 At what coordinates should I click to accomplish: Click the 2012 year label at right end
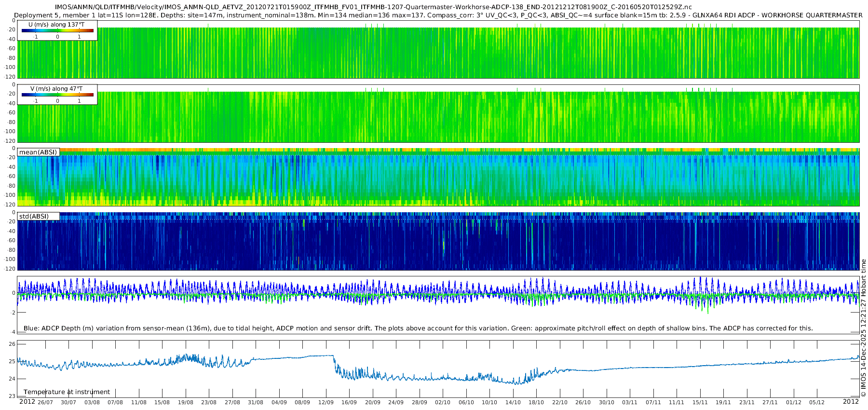click(x=851, y=402)
